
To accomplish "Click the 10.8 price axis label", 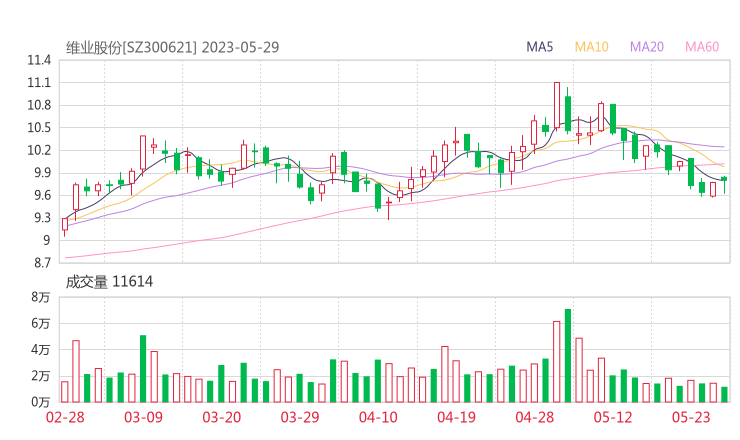I will tap(39, 105).
